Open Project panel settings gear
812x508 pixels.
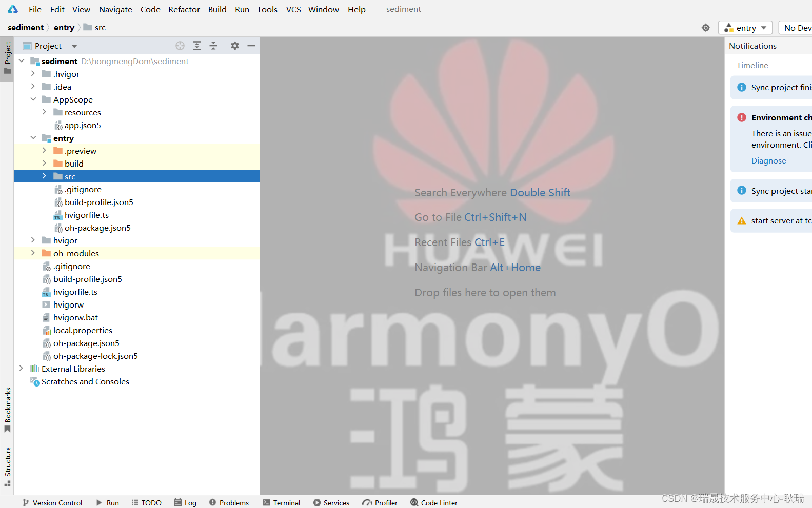pyautogui.click(x=235, y=46)
